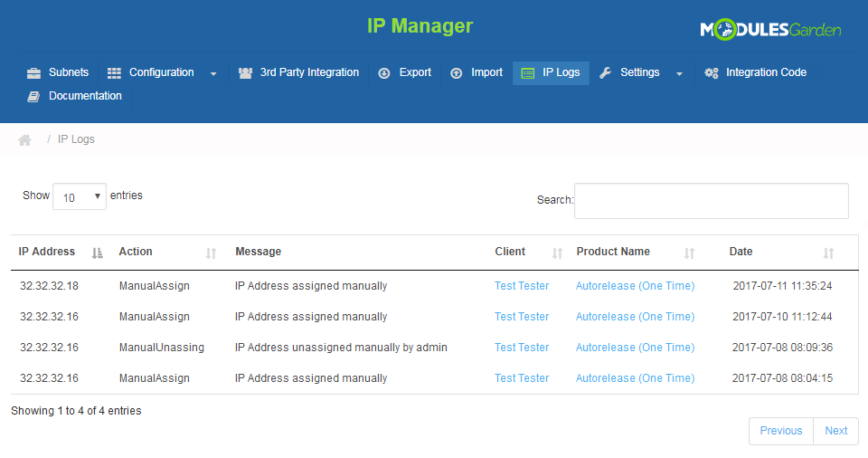Open the Integration Code page
Image resolution: width=868 pixels, height=458 pixels.
tap(756, 72)
